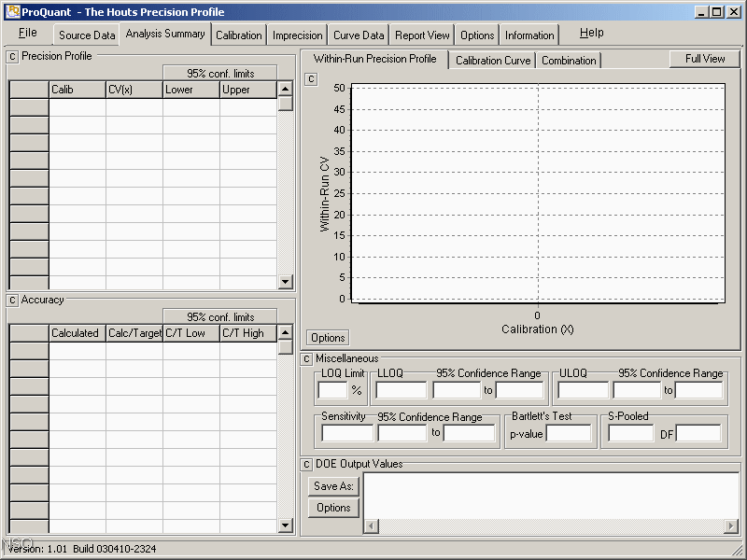Click the LOQ Limit percent field
This screenshot has height=560, width=747.
point(332,390)
